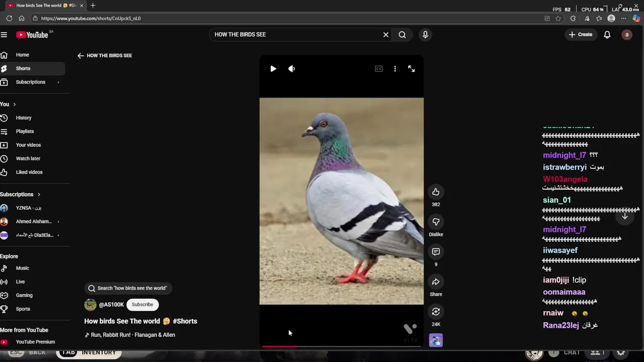Open the YouTube hamburger guide menu

(4, 35)
